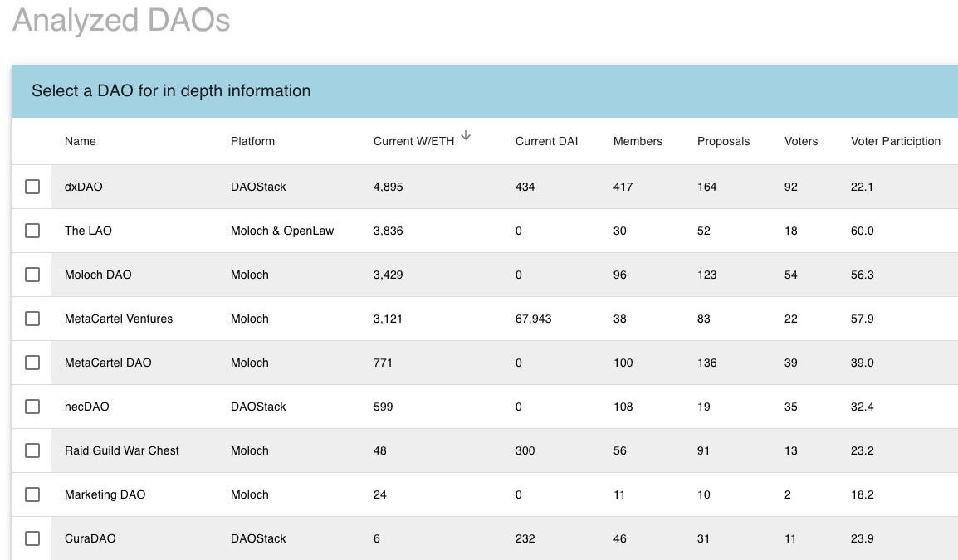
Task: Click the Current W/ETH column header
Action: pyautogui.click(x=413, y=141)
